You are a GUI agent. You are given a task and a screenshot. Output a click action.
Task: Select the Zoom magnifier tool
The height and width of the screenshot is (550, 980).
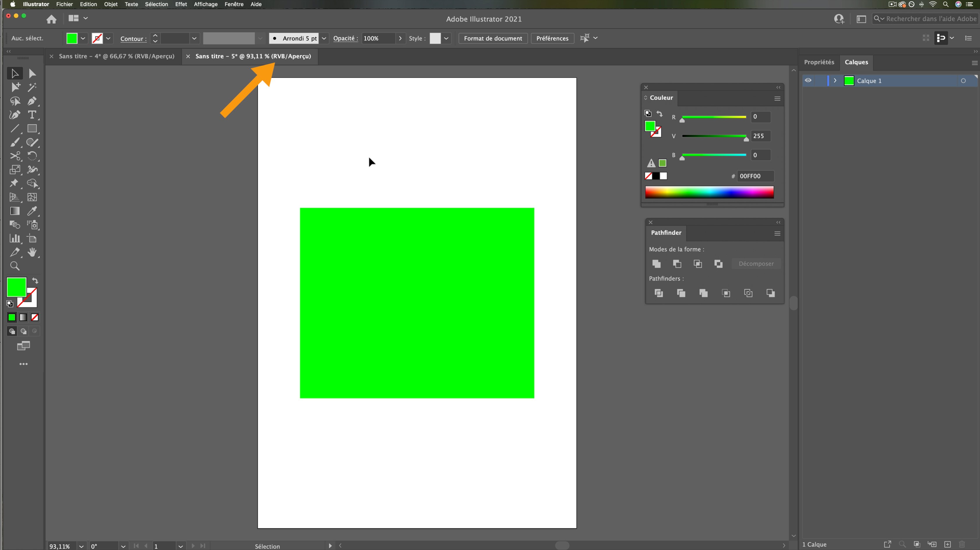[x=15, y=266]
